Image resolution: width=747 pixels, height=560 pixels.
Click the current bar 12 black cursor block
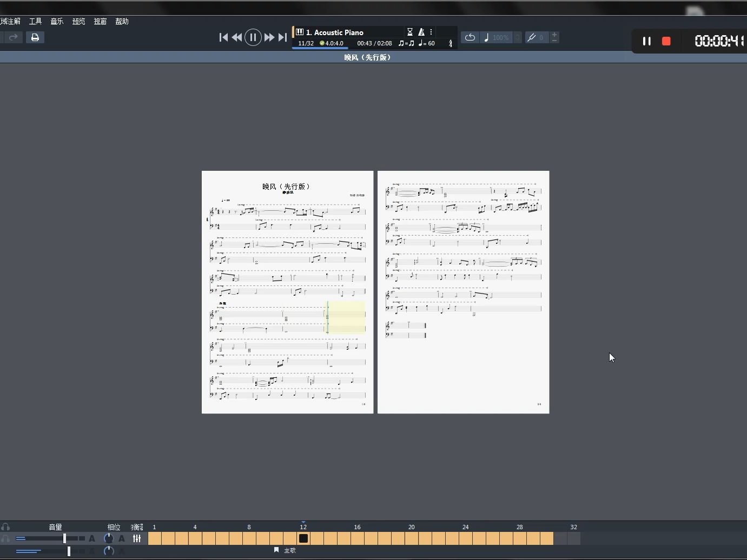[x=303, y=538]
